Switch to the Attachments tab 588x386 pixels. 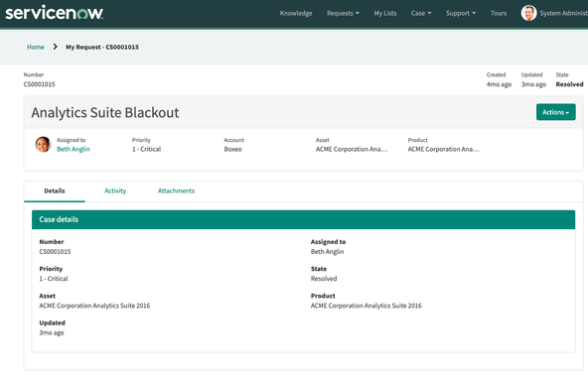click(x=176, y=191)
